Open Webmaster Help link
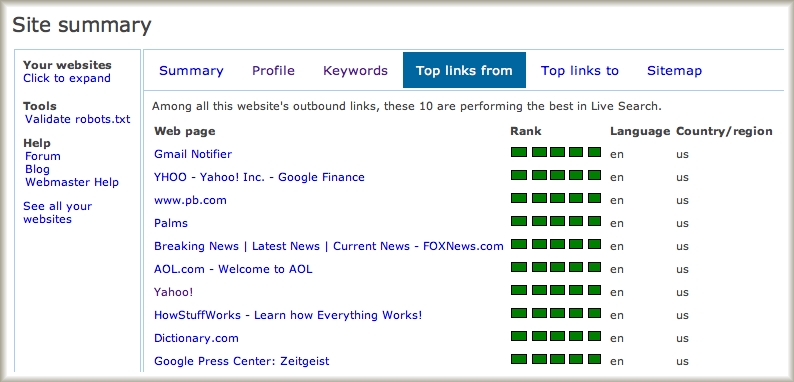 tap(72, 182)
